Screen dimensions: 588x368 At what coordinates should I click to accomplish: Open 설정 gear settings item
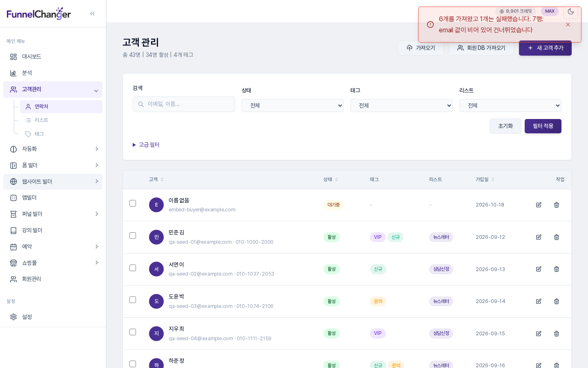[53, 317]
